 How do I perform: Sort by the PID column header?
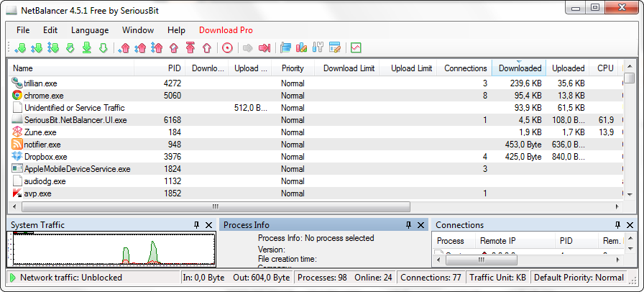tap(160, 68)
